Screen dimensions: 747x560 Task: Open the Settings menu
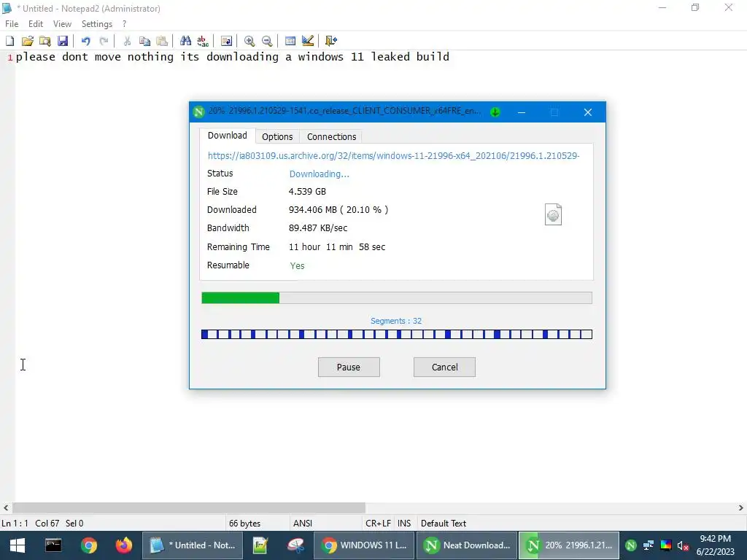coord(97,24)
